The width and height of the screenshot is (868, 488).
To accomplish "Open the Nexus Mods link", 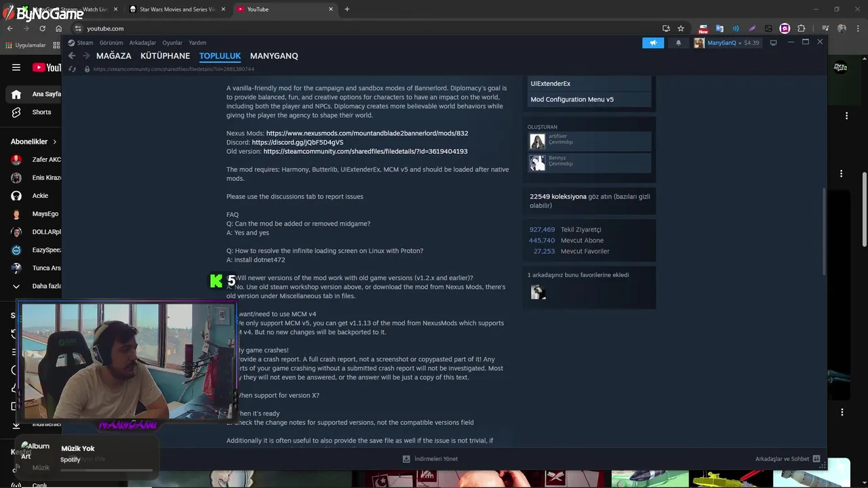I will [367, 134].
